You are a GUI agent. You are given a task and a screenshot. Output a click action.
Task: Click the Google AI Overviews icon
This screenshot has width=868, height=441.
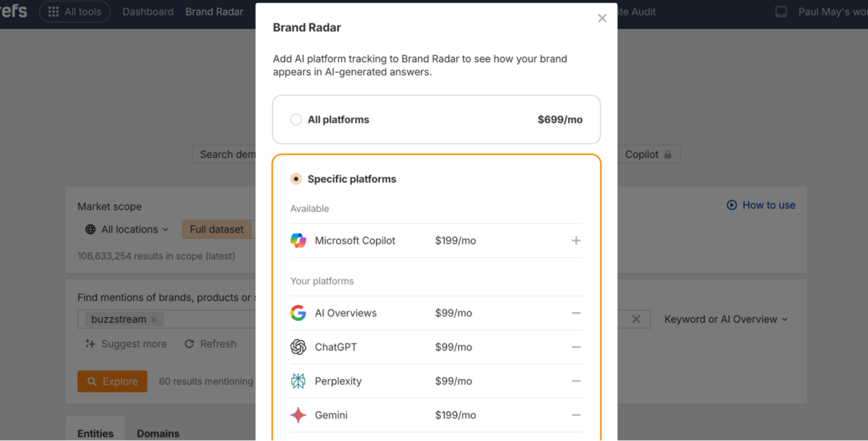click(299, 313)
